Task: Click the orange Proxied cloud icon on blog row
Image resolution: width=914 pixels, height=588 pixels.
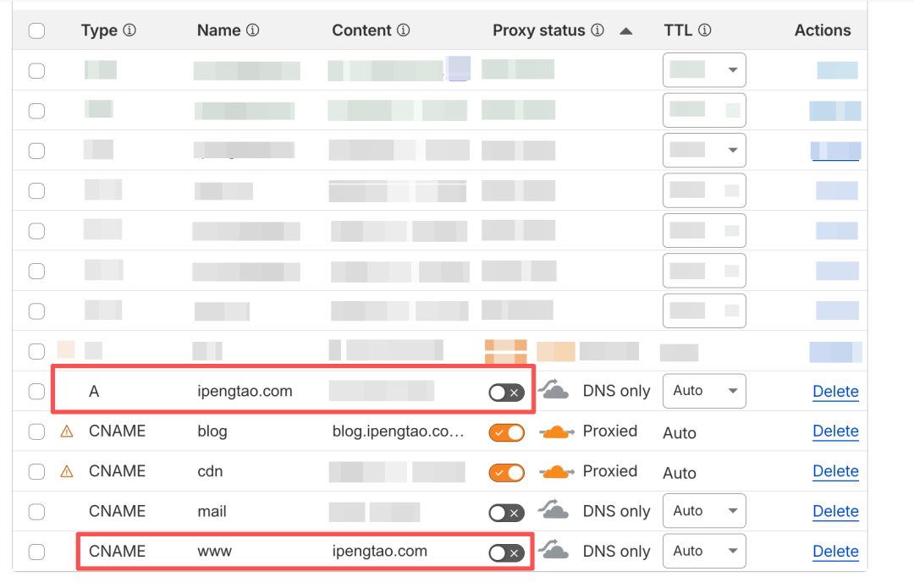Action: 556,431
